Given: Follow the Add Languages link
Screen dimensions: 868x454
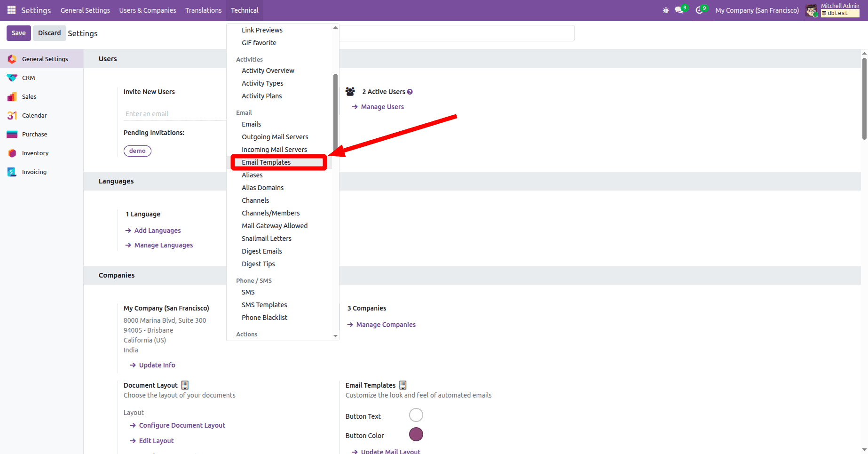Looking at the screenshot, I should click(x=153, y=231).
